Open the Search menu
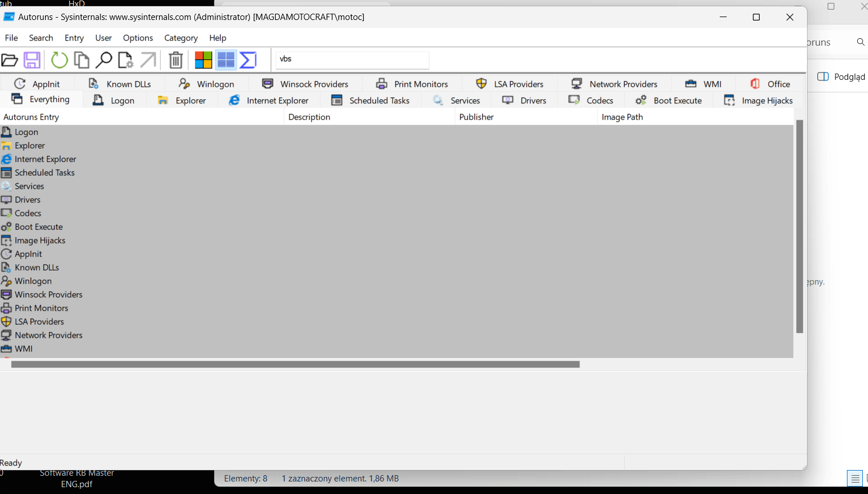 pos(41,38)
